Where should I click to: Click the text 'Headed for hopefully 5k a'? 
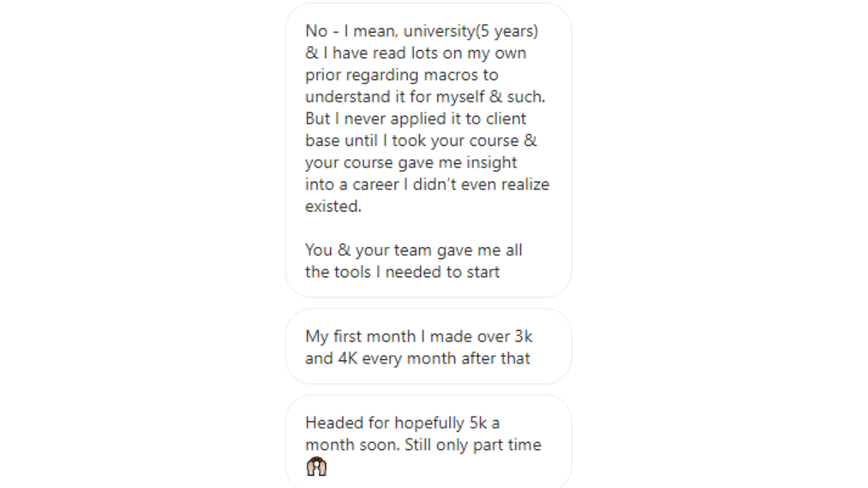click(402, 423)
